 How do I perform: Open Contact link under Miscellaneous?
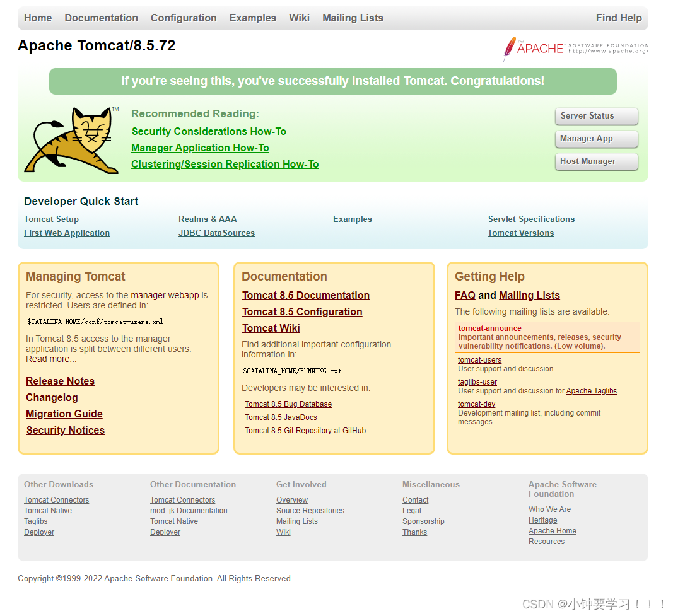[x=416, y=500]
